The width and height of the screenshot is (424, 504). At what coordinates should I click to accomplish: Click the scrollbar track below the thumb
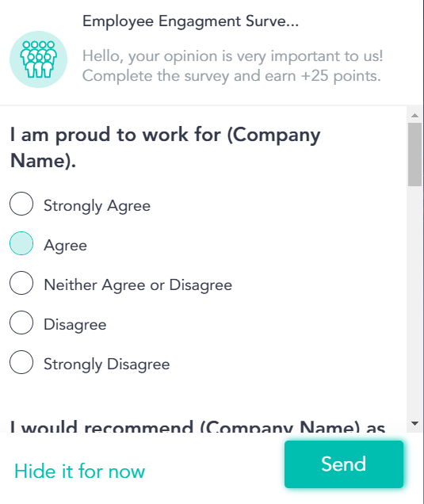(x=414, y=302)
